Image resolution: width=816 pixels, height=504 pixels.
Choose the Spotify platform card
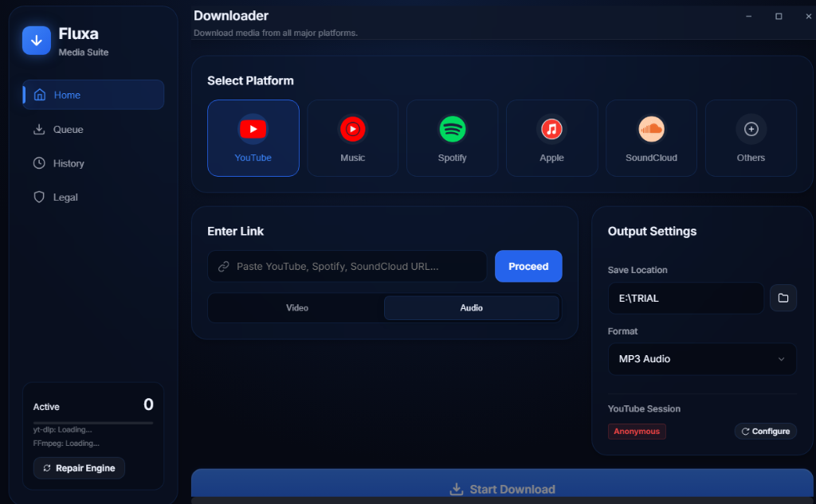point(453,138)
